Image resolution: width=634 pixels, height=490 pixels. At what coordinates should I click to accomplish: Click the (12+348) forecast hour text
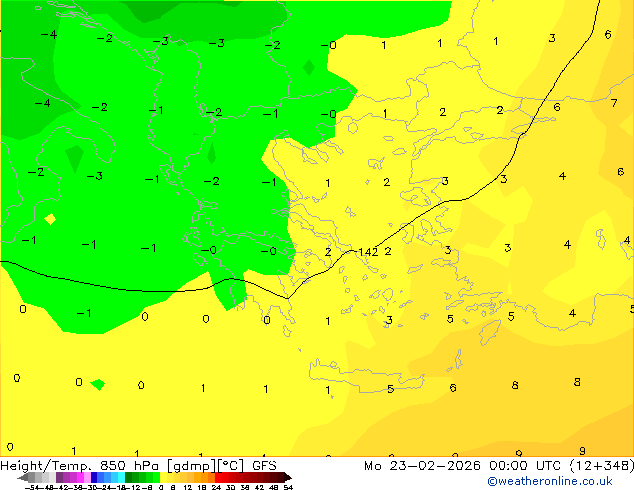[602, 466]
